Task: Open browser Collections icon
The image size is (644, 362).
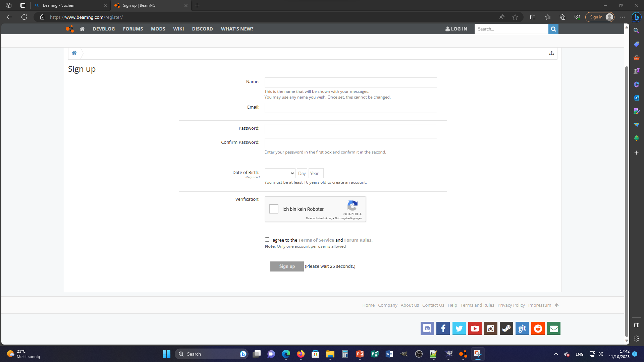Action: click(562, 17)
